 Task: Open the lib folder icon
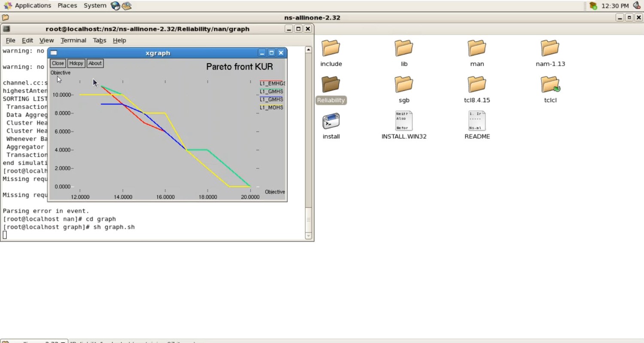[x=404, y=48]
